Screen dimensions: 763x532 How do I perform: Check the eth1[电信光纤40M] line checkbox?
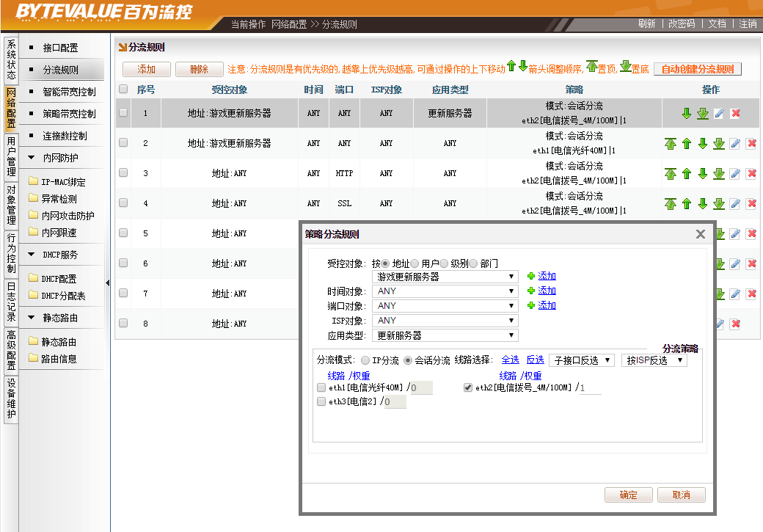click(x=321, y=387)
